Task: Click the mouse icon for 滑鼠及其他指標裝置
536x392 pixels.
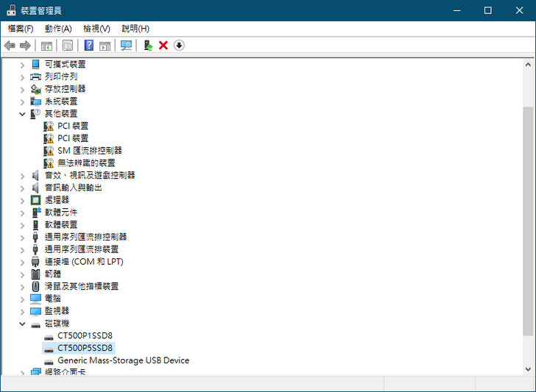Action: coord(35,286)
